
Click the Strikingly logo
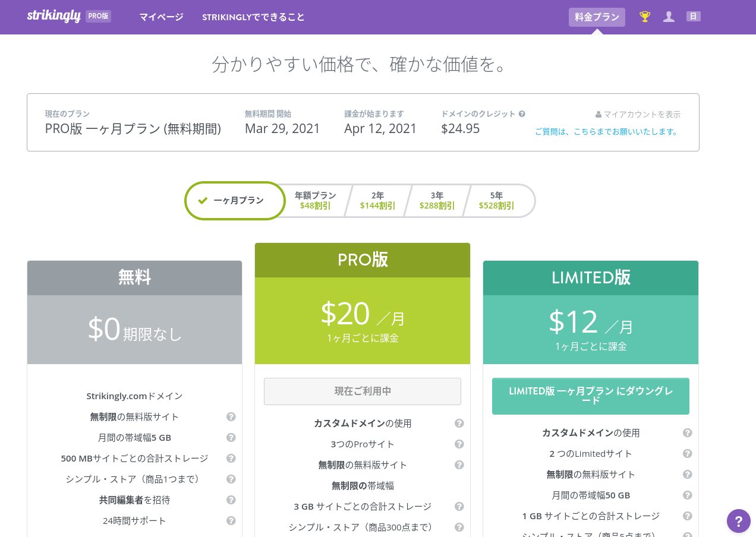tap(53, 16)
